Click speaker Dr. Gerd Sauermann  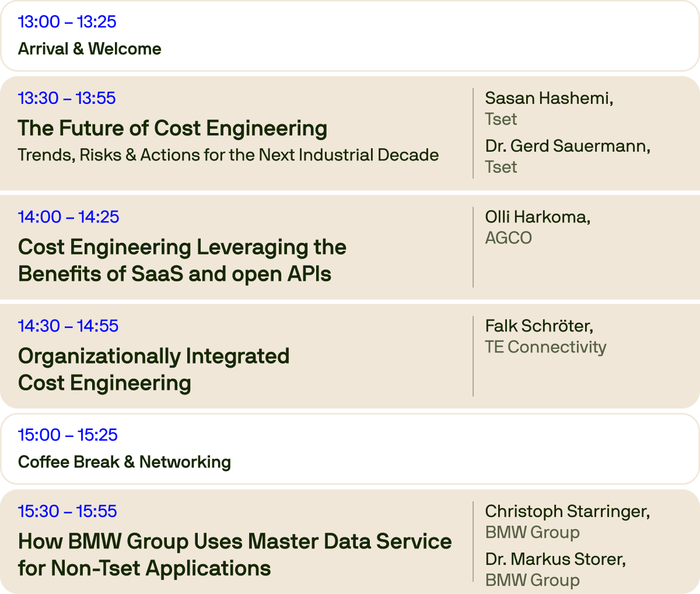pyautogui.click(x=567, y=146)
